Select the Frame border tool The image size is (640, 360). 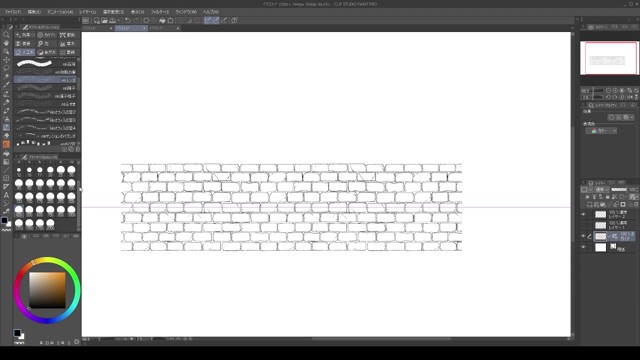click(6, 178)
